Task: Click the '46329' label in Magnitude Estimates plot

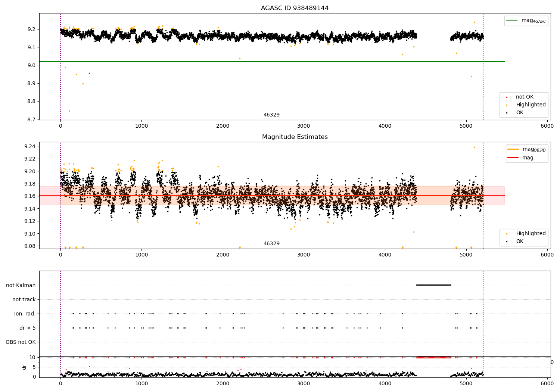Action: click(271, 244)
